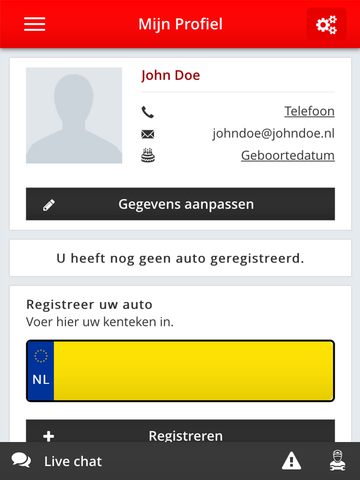Click the John Doe name heading
The width and height of the screenshot is (360, 480).
point(170,75)
